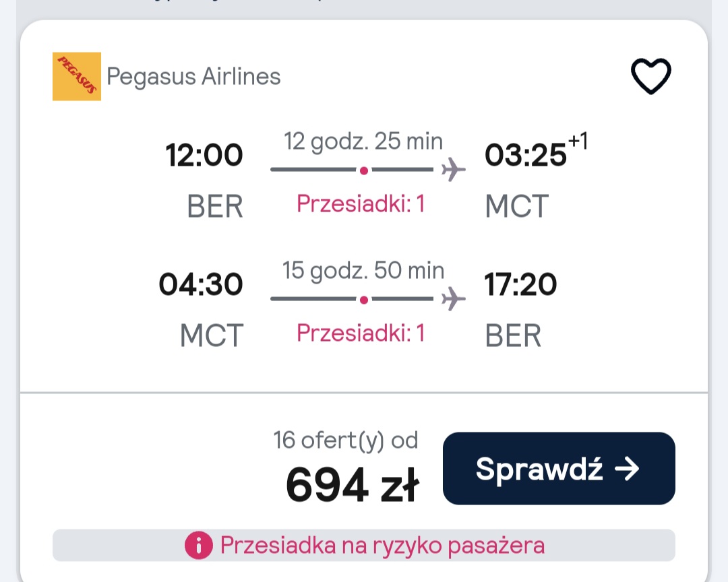Click the return stopover dot marker
The image size is (728, 582).
point(364,300)
